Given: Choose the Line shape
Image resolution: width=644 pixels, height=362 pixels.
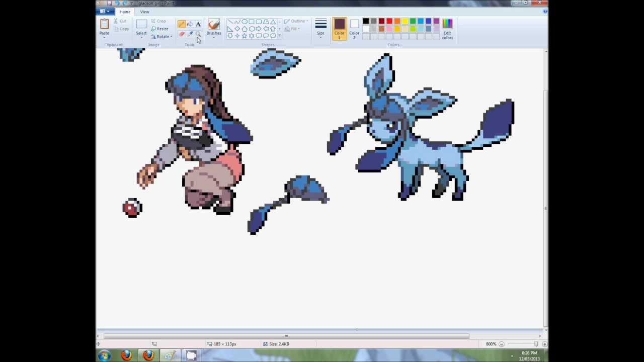Looking at the screenshot, I should (230, 22).
